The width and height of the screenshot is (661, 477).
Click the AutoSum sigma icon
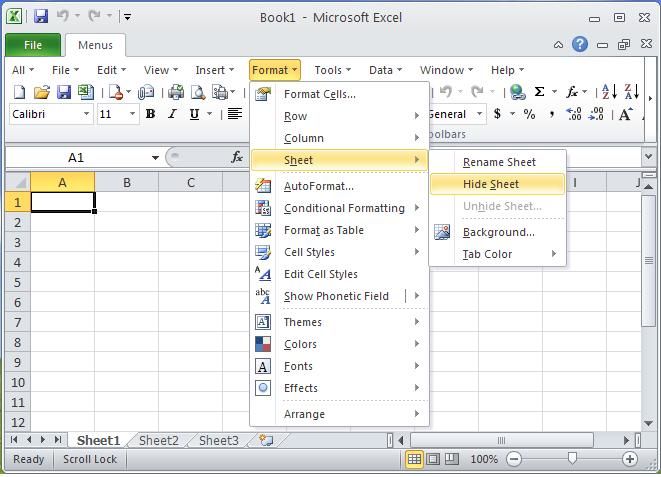pos(539,92)
